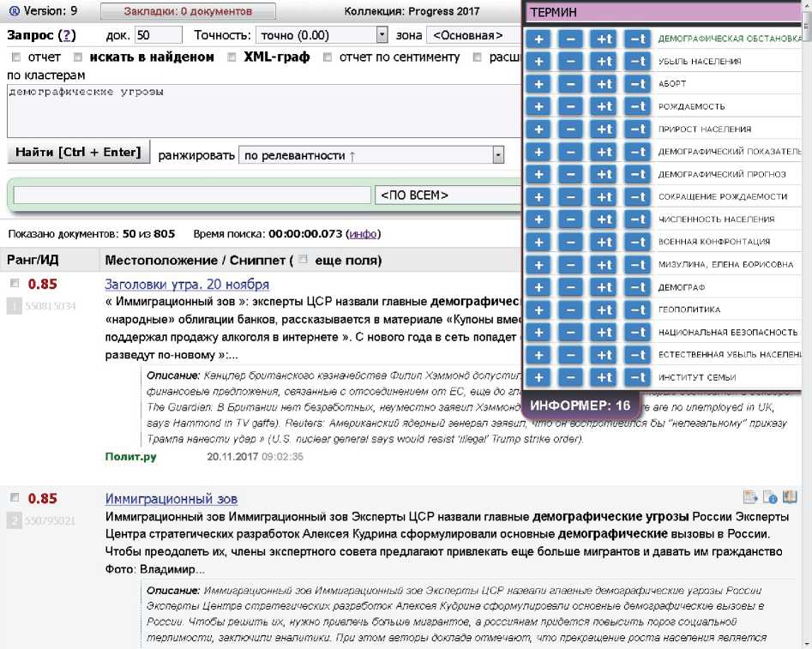The width and height of the screenshot is (812, 649).
Task: Click minus button for АБОРТ
Action: click(571, 84)
